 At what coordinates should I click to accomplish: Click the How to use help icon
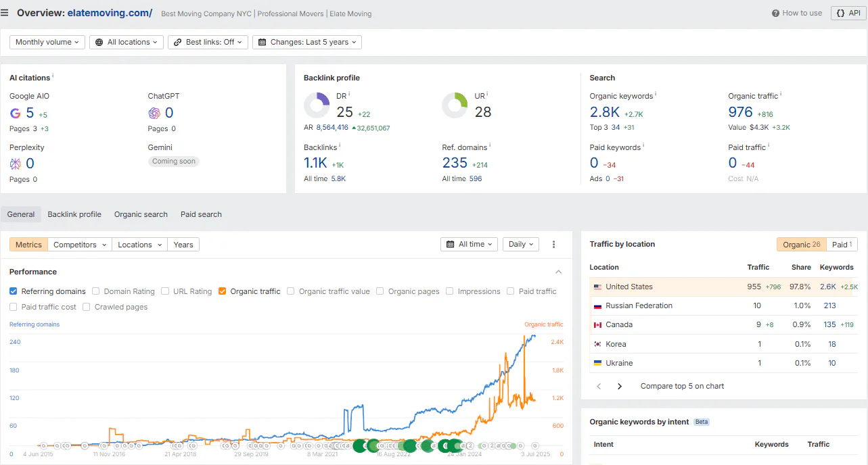(776, 13)
